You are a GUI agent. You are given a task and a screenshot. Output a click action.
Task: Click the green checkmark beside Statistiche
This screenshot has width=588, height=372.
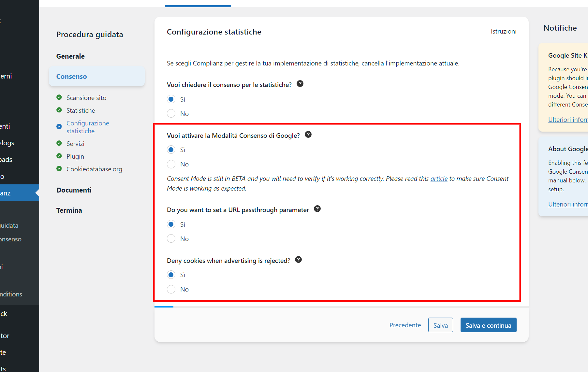tap(59, 110)
